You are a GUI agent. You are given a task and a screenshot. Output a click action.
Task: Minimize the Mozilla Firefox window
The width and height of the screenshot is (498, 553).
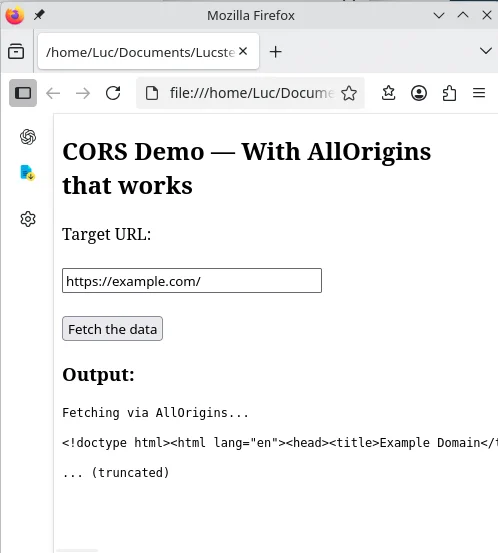tap(439, 15)
